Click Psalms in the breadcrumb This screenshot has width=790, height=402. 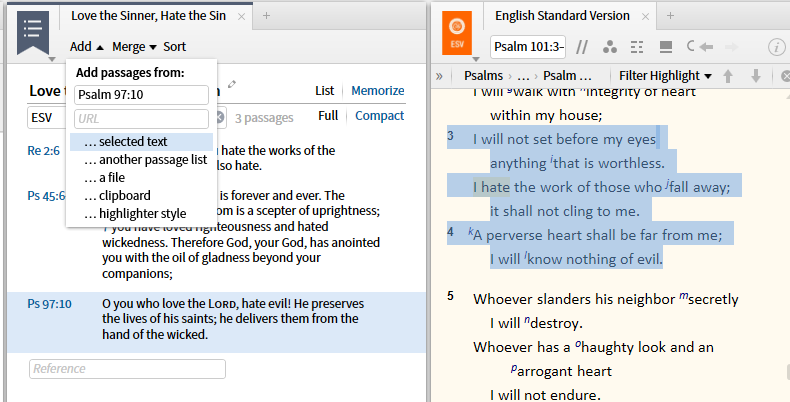click(483, 76)
